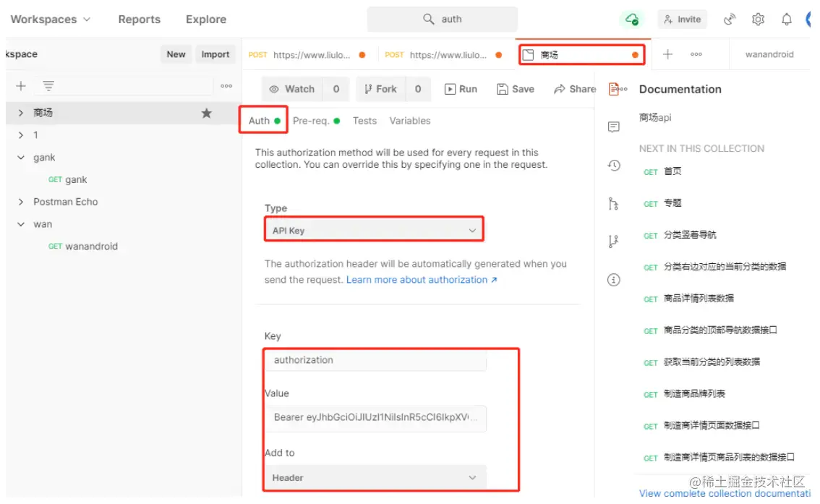Invite people with the Invite button

tap(683, 20)
